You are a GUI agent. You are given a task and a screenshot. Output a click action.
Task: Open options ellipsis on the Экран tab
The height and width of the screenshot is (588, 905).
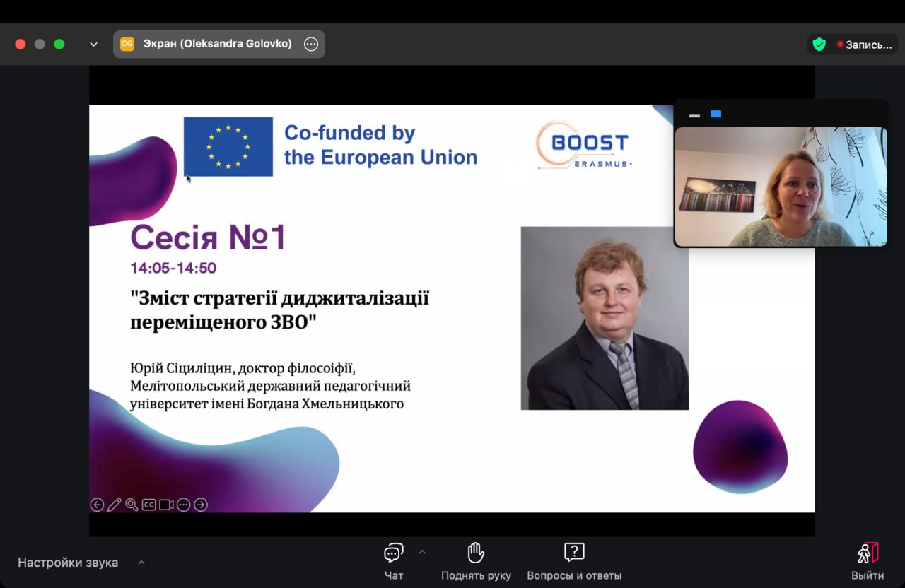point(311,44)
